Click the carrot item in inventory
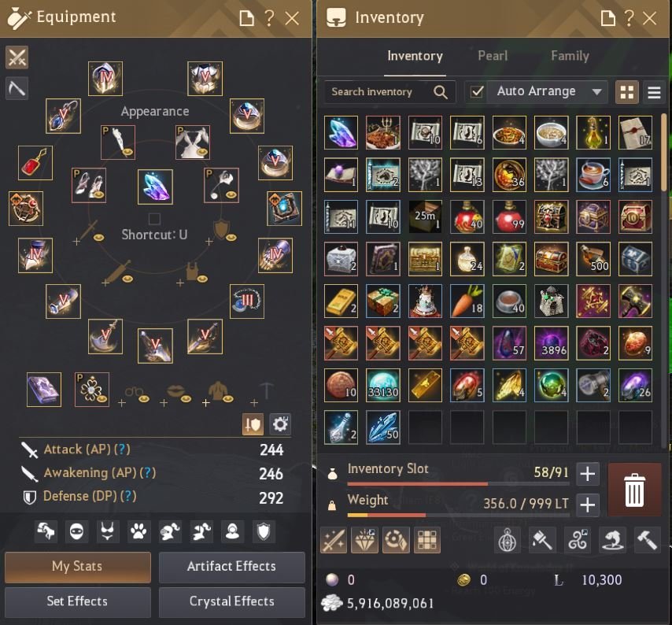Viewport: 672px width, 625px height. 467,301
